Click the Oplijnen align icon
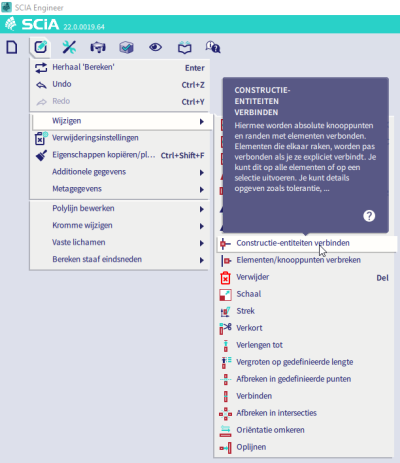The width and height of the screenshot is (400, 463). point(225,448)
